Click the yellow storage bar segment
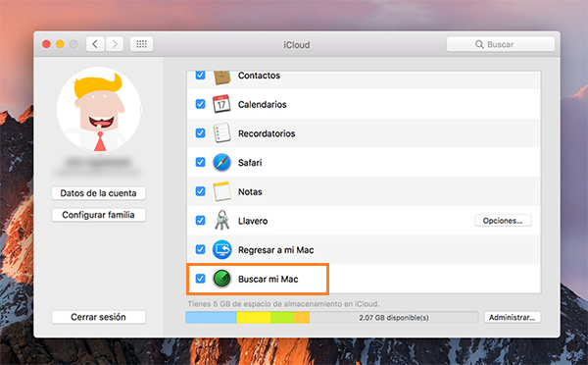Screen dimensions: 588x365 (x=254, y=317)
